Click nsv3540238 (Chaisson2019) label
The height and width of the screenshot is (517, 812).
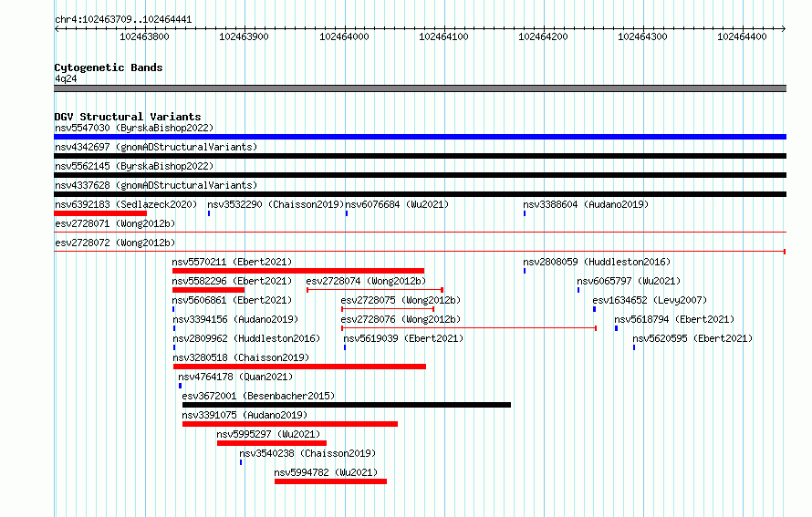click(x=307, y=453)
